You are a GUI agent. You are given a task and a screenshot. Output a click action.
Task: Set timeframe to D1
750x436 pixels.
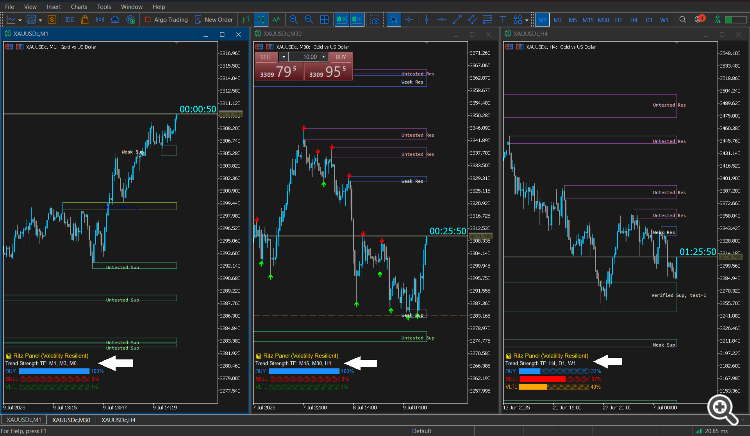click(649, 20)
